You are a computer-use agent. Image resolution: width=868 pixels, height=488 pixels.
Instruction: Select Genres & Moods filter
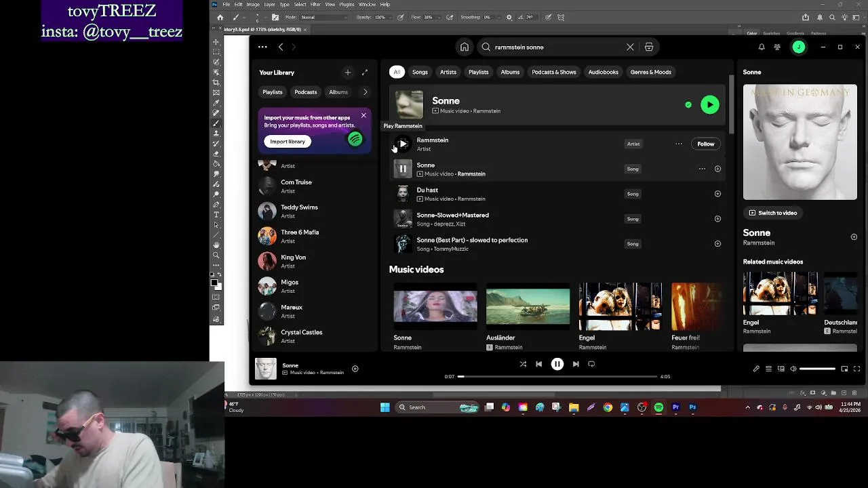coord(651,72)
